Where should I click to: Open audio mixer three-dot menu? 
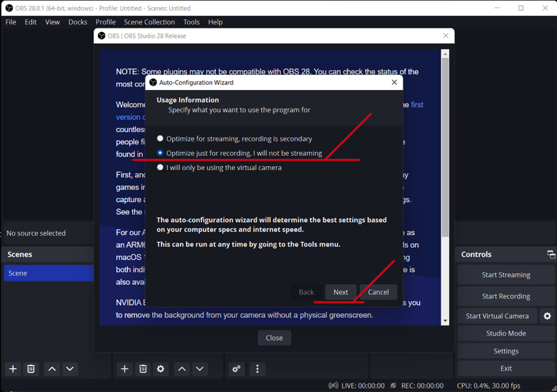(258, 369)
